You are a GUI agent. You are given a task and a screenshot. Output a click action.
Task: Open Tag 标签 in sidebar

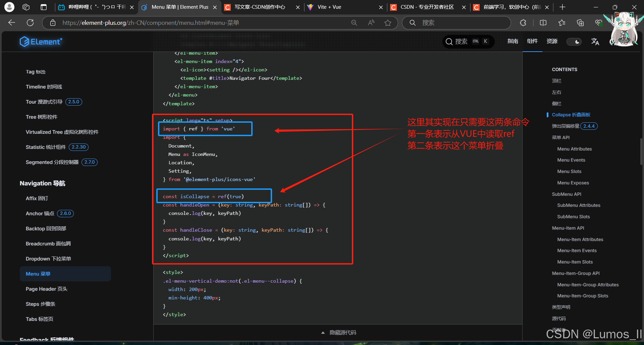tap(36, 72)
